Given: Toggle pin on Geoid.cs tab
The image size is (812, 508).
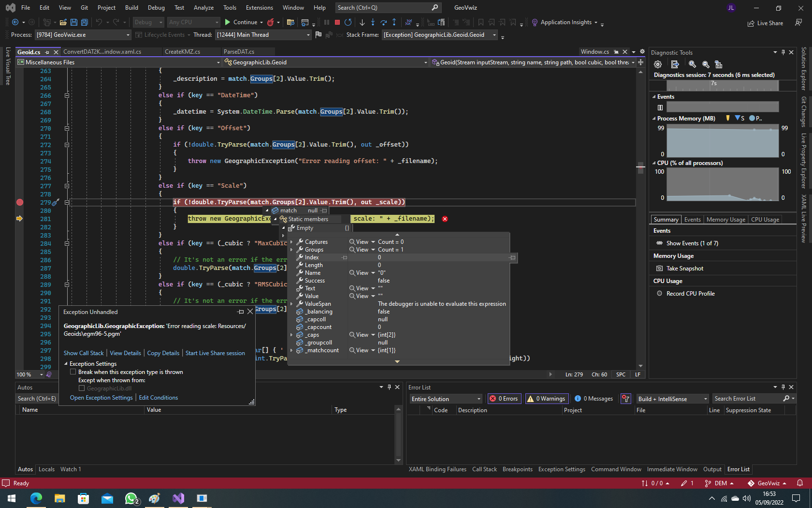Looking at the screenshot, I should 47,52.
